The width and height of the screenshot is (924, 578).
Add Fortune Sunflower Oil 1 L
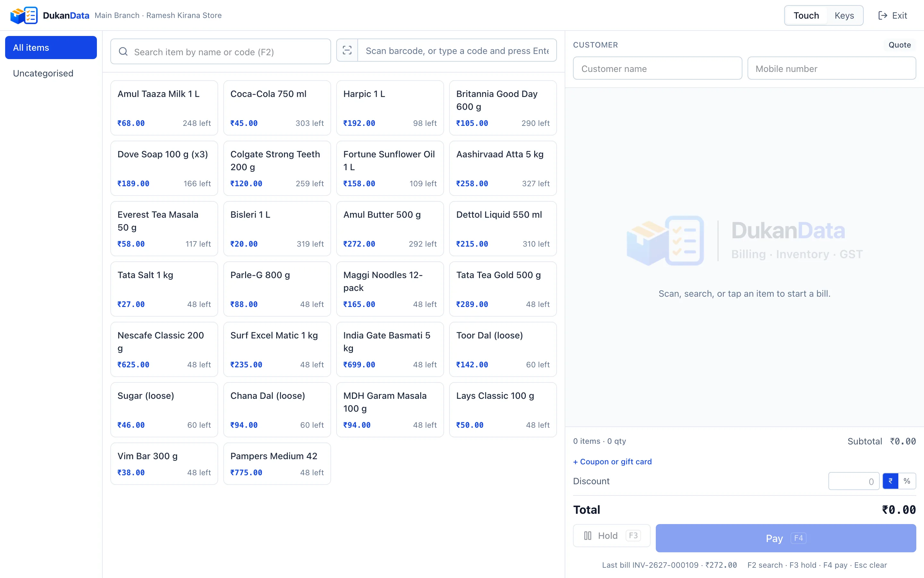click(390, 168)
